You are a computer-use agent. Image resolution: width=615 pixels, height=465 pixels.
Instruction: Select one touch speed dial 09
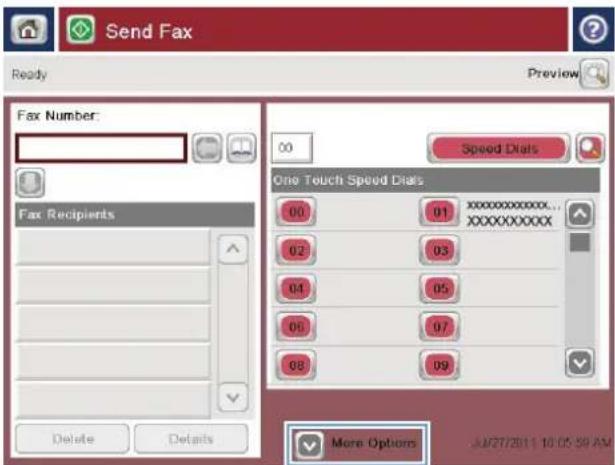(x=439, y=365)
